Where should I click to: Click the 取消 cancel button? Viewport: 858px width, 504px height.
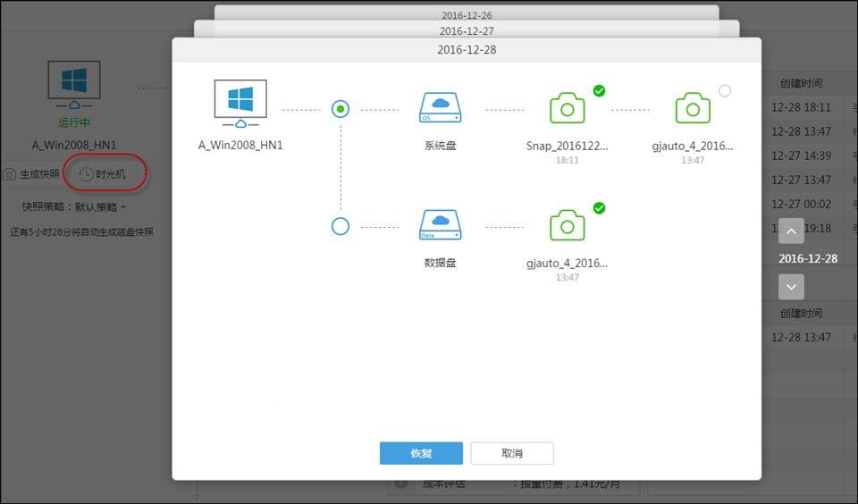[x=512, y=453]
